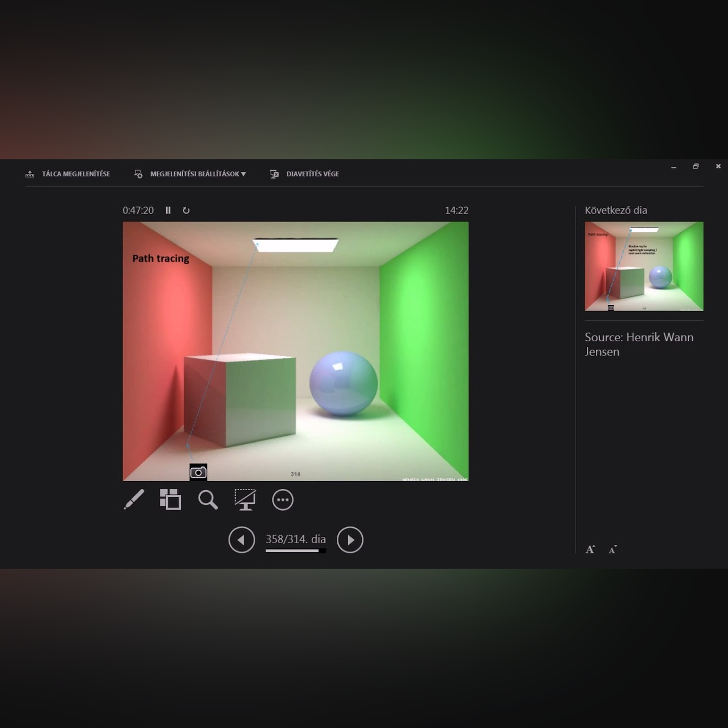Click the show taskbar icon
Screen dimensions: 728x728
(x=30, y=174)
